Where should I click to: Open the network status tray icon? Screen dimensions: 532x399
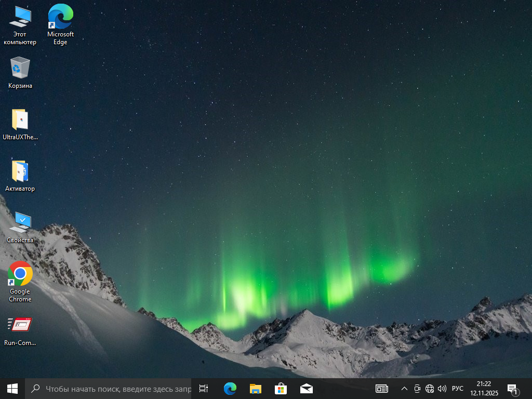click(x=430, y=388)
